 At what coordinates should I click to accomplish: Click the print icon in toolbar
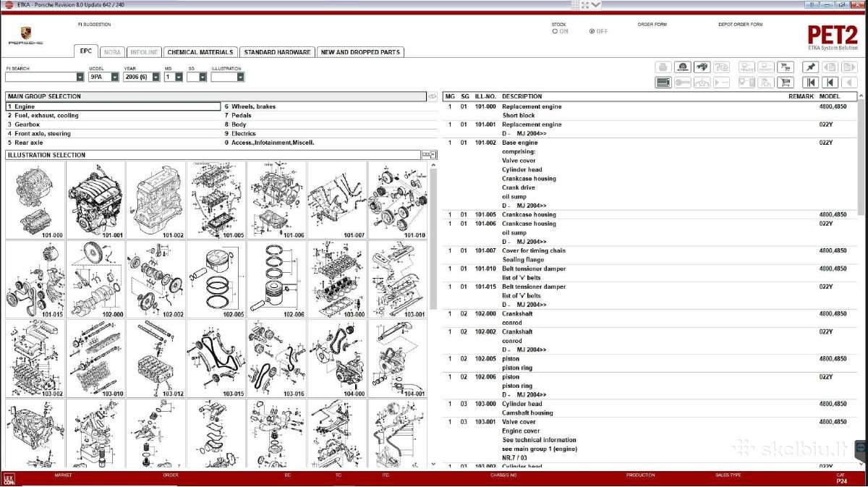pos(663,67)
